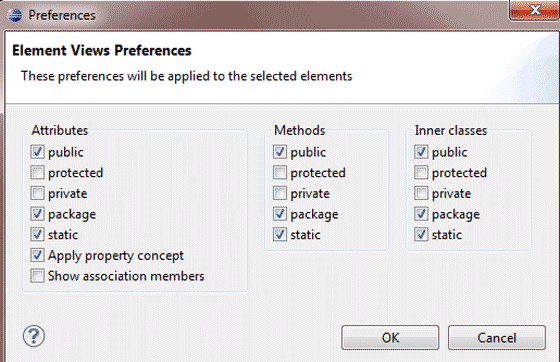560x362 pixels.
Task: Enable protected under Attributes
Action: pyautogui.click(x=37, y=173)
